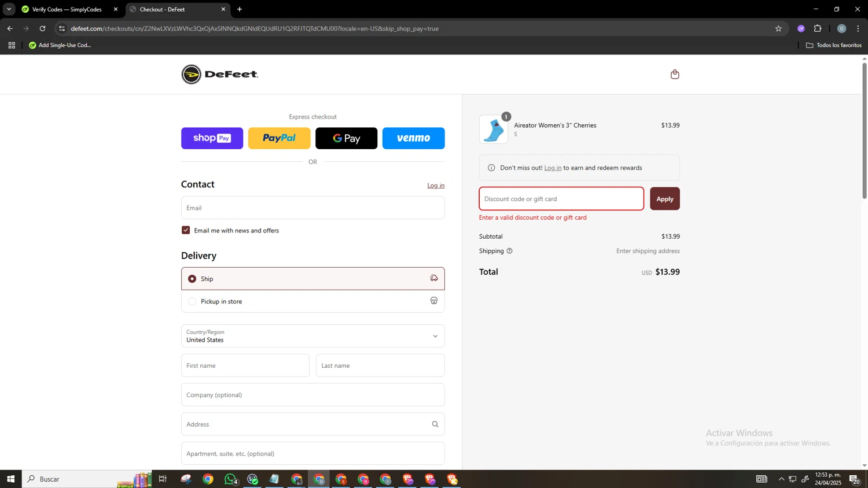The image size is (868, 488).
Task: Open the Country/Region dropdown
Action: [x=313, y=336]
